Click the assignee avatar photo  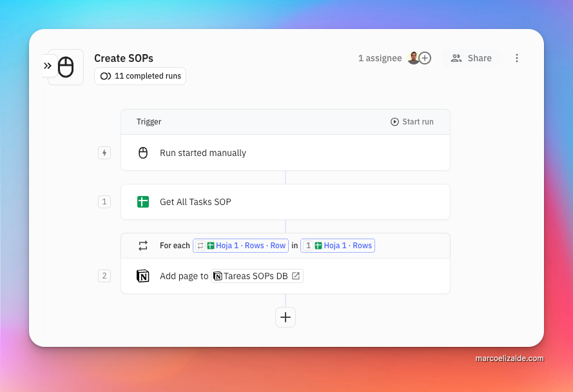point(413,58)
